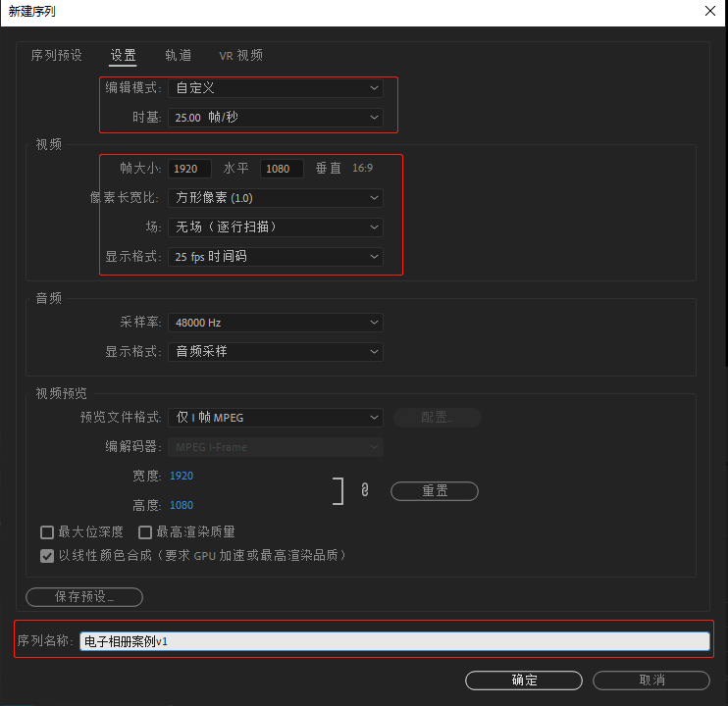Open the 轨道 tab
The image size is (728, 706).
pos(179,55)
